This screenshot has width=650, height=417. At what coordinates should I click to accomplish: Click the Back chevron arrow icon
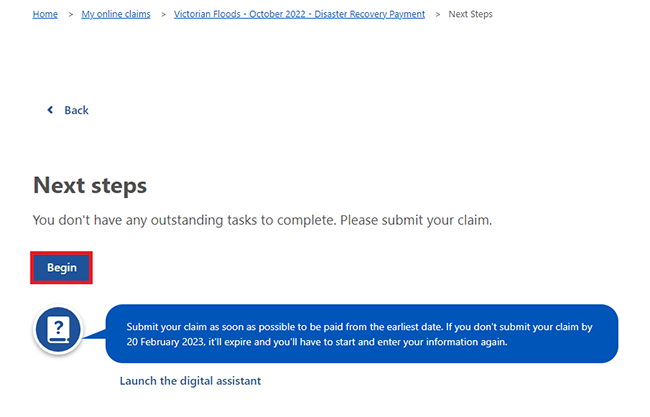pos(50,110)
